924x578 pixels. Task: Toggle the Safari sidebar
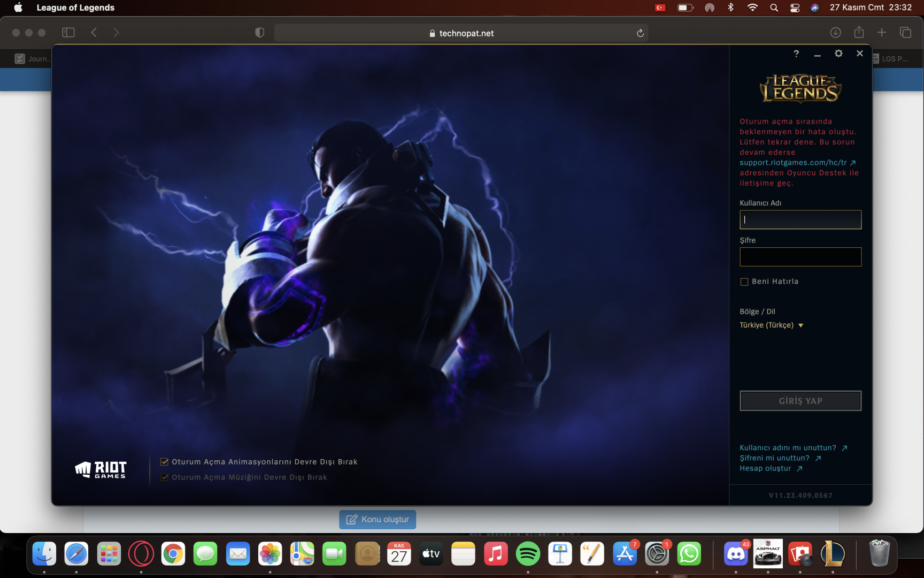click(68, 33)
